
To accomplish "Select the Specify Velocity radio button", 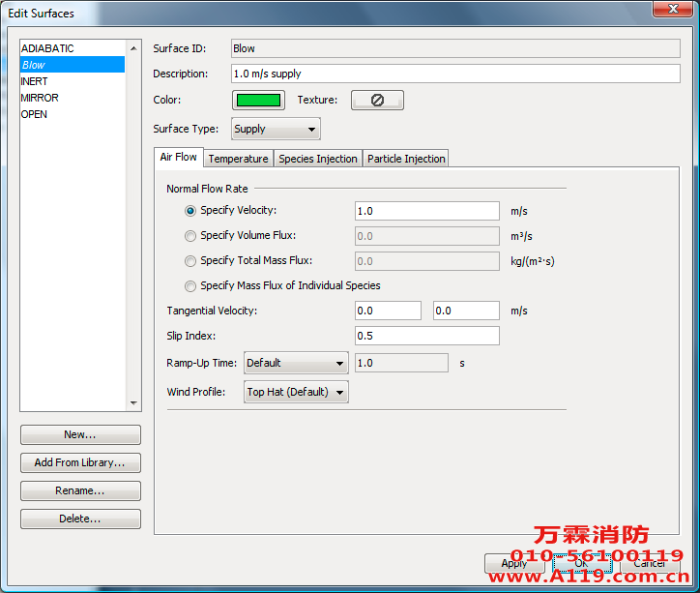I will [190, 211].
